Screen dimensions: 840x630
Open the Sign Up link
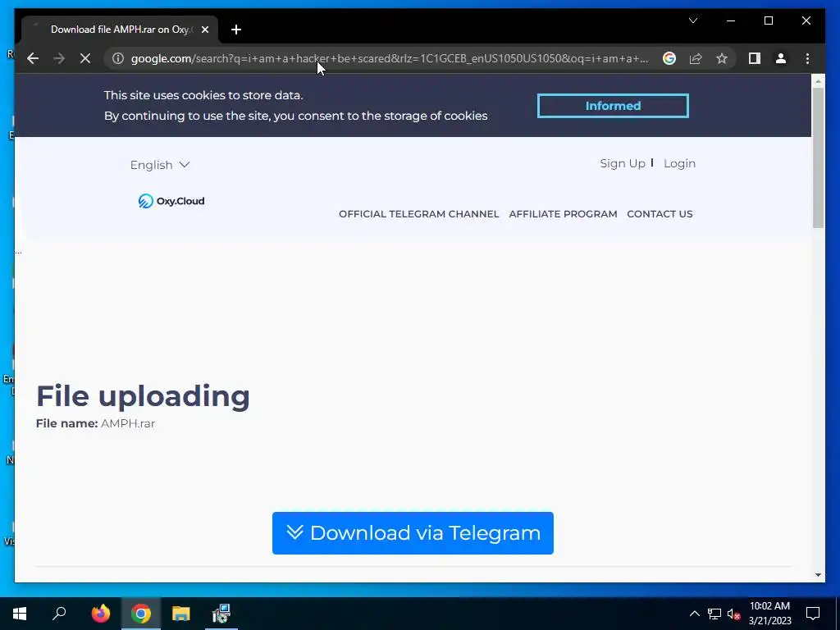(x=623, y=163)
